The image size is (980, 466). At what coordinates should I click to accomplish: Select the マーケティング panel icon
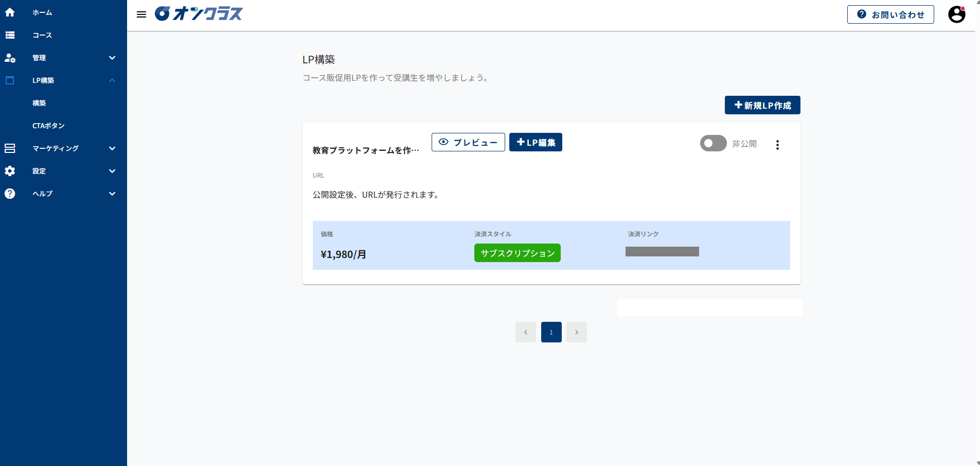10,148
